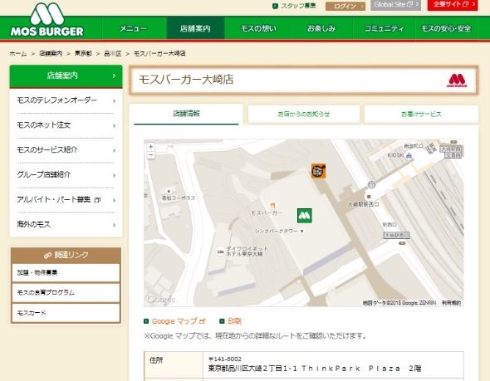Open the green 店舗案内 sidebar header

66,76
